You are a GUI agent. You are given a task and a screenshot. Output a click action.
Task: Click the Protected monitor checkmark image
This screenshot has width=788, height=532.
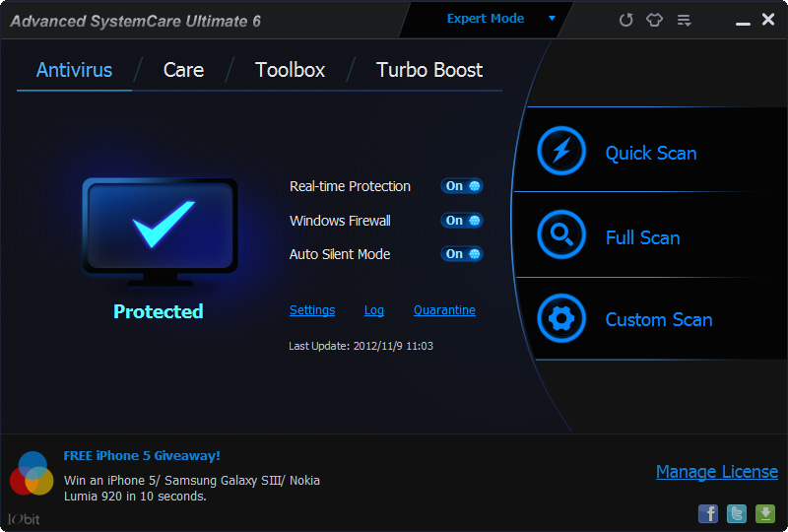[x=160, y=233]
